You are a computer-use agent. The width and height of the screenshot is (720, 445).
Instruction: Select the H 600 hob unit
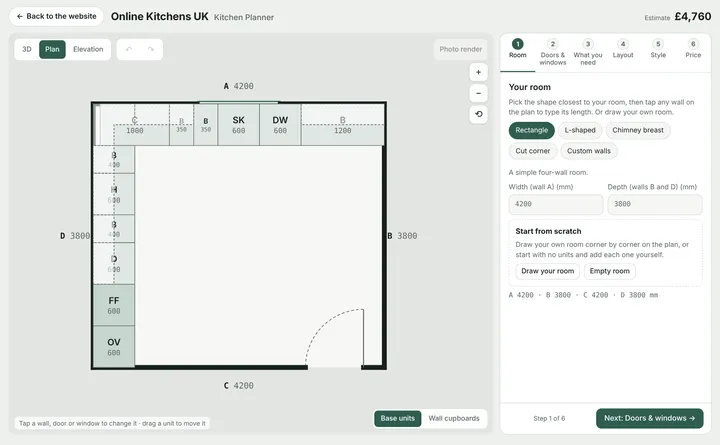pos(114,194)
